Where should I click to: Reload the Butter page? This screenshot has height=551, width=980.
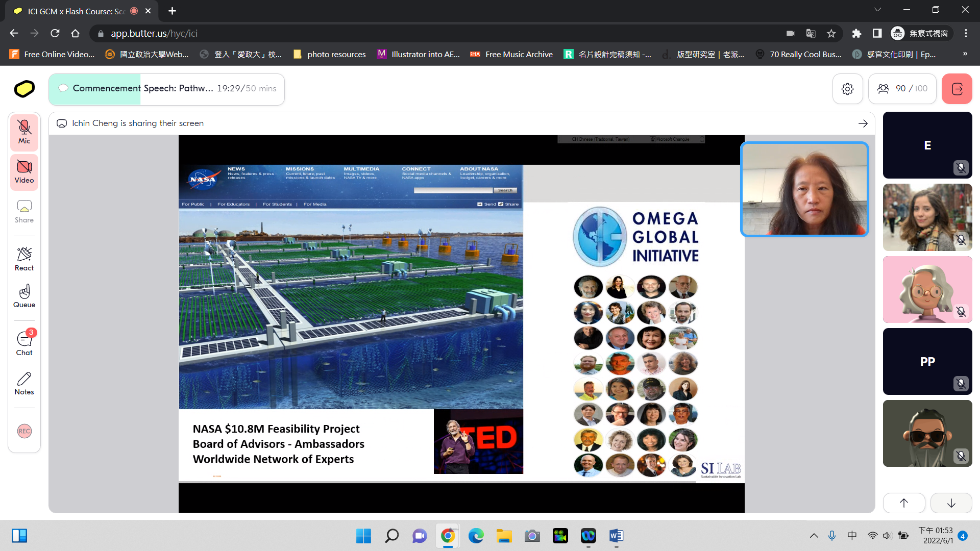coord(55,33)
